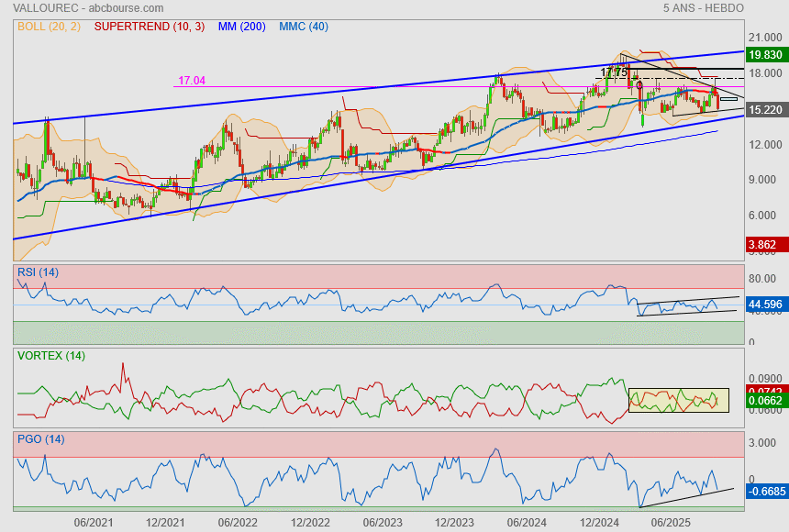Screen dimensions: 789x532
Task: Click the red 3.862 price tag
Action: [765, 246]
